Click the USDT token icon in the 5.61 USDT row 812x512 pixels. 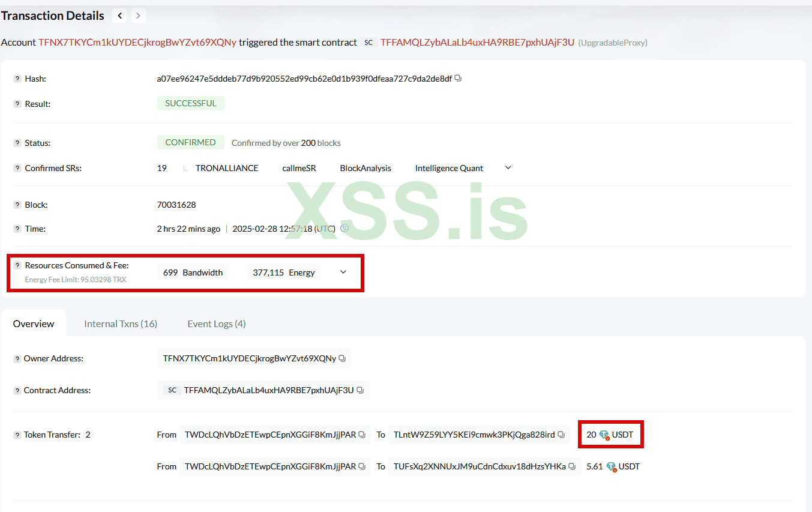pyautogui.click(x=611, y=466)
